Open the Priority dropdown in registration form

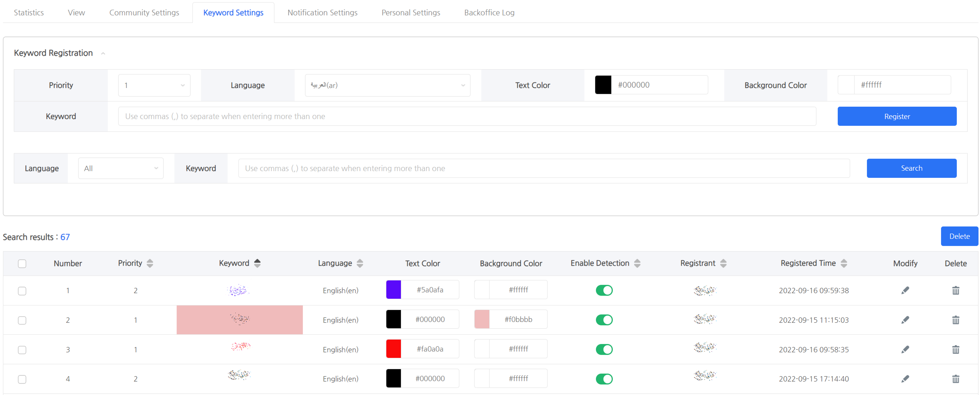point(154,85)
